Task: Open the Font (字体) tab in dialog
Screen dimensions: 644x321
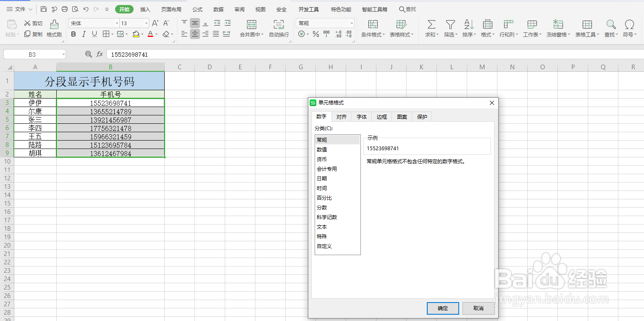Action: (362, 117)
